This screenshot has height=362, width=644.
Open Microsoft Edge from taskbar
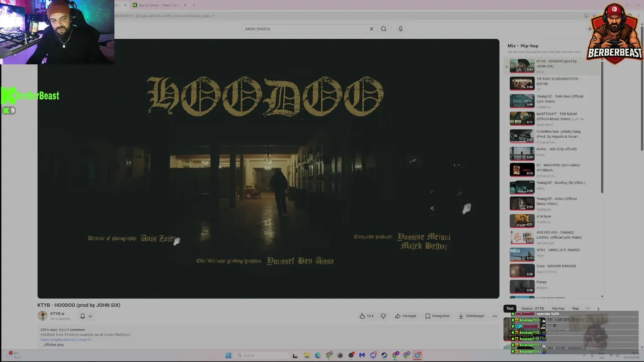click(317, 355)
